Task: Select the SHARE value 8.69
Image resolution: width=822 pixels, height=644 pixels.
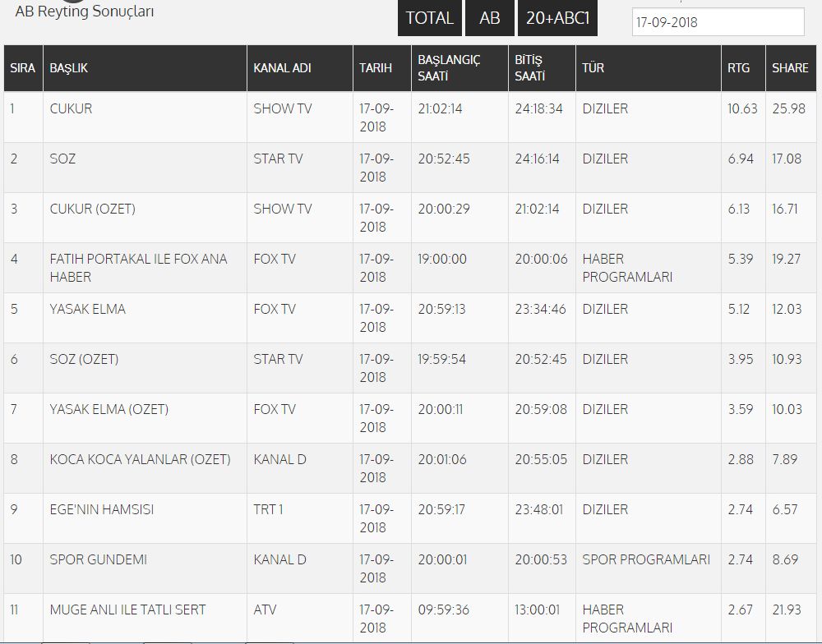Action: coord(785,559)
